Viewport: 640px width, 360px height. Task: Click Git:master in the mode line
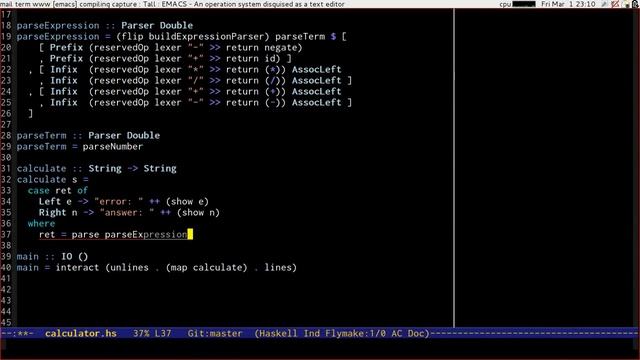[x=215, y=333]
